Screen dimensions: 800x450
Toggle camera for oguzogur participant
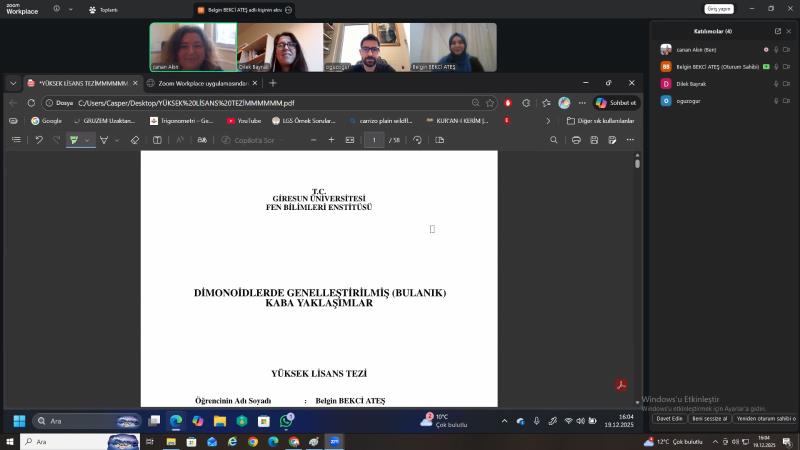click(x=789, y=101)
